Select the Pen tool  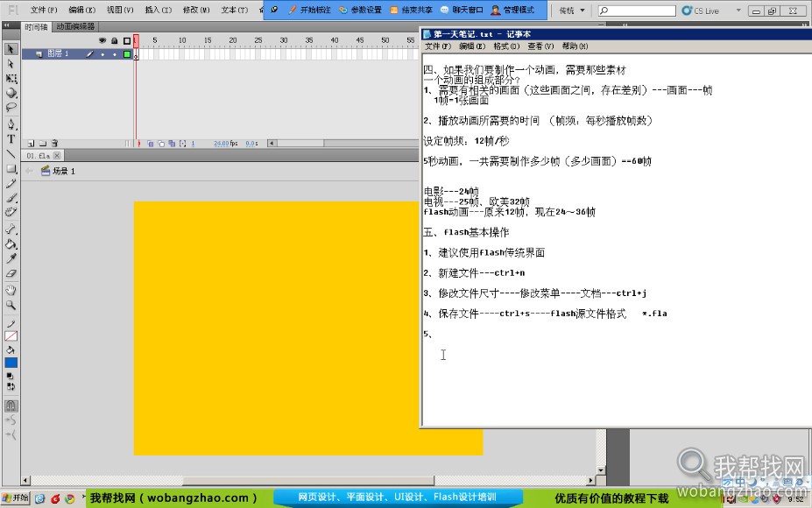coord(11,124)
